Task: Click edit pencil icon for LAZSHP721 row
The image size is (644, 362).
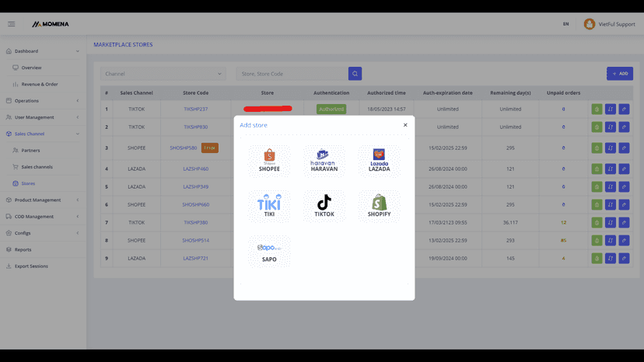Action: [x=624, y=258]
